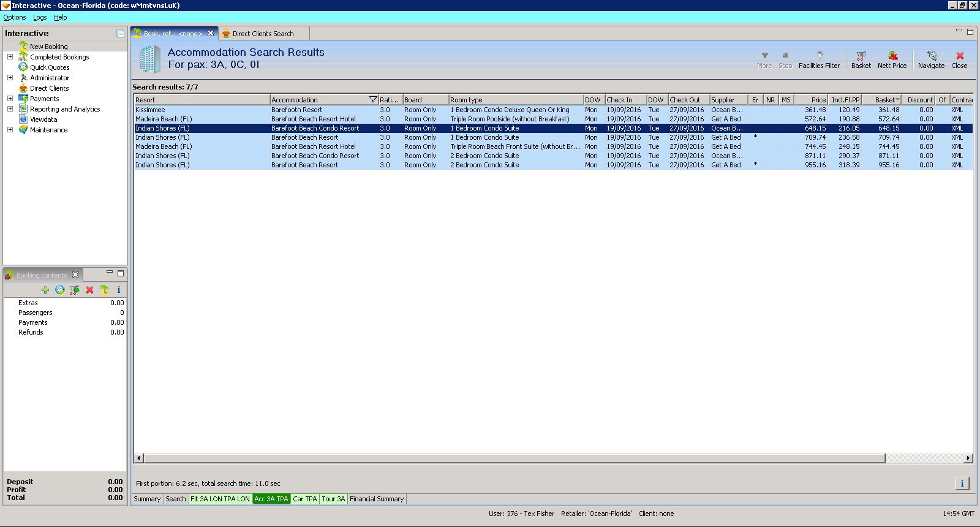Click the info button at bottom right
Image resolution: width=980 pixels, height=527 pixels.
962,483
